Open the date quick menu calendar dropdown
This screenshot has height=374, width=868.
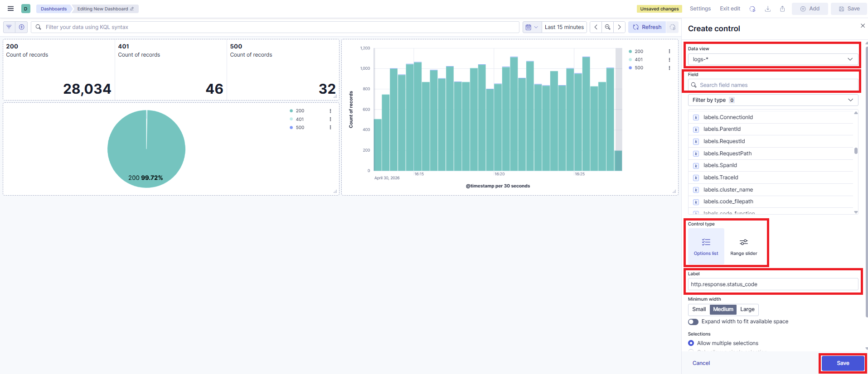point(532,27)
